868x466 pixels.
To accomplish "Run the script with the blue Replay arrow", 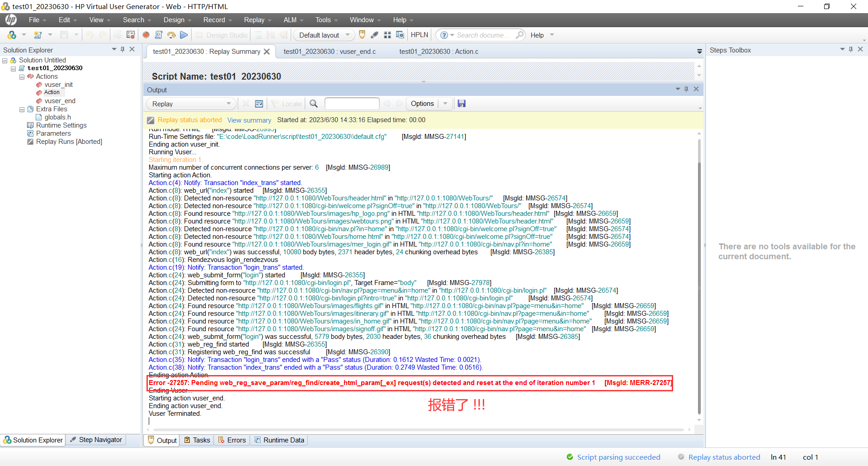I will tap(184, 35).
